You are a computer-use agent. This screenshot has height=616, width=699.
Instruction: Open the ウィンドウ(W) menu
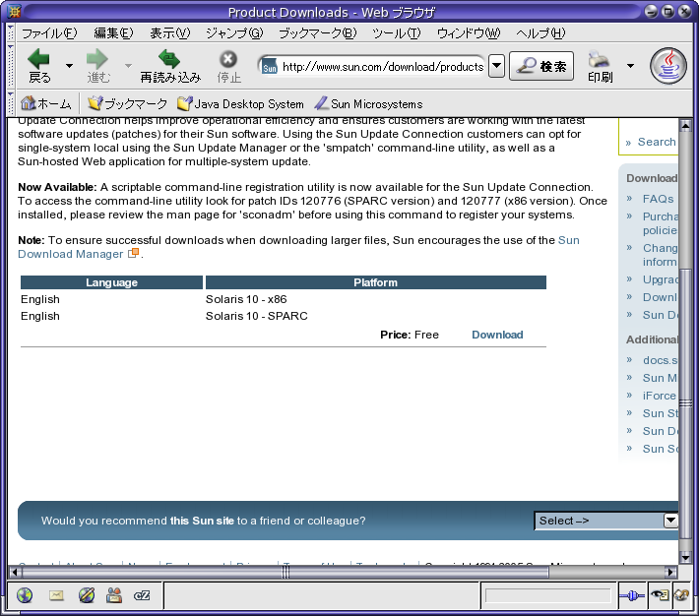point(468,33)
